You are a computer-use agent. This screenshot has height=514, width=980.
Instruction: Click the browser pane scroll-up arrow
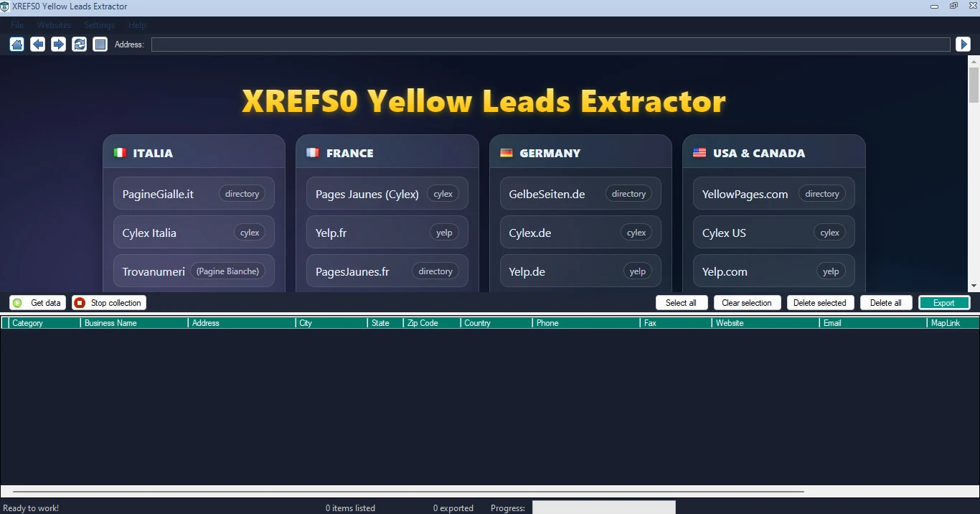[x=974, y=61]
